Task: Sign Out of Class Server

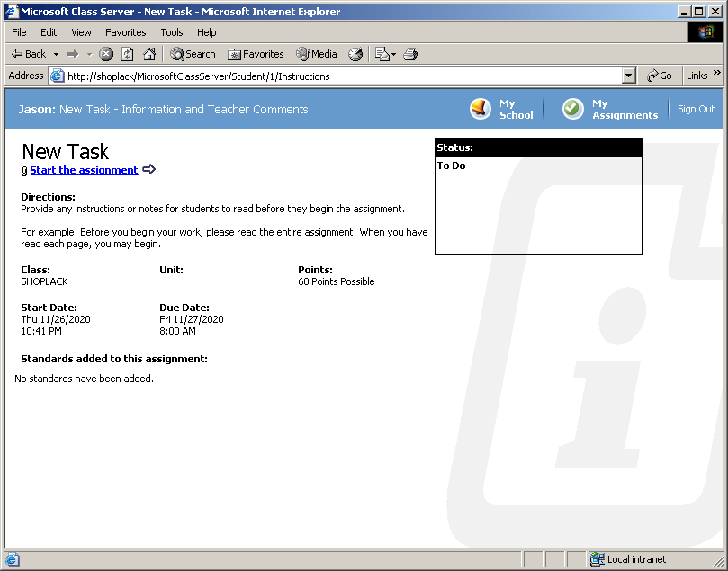Action: click(x=696, y=109)
